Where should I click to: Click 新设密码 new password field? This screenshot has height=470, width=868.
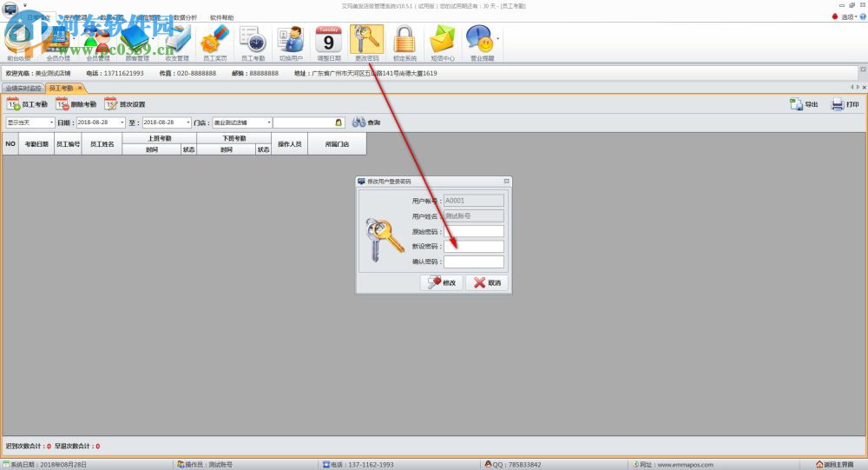[x=474, y=247]
